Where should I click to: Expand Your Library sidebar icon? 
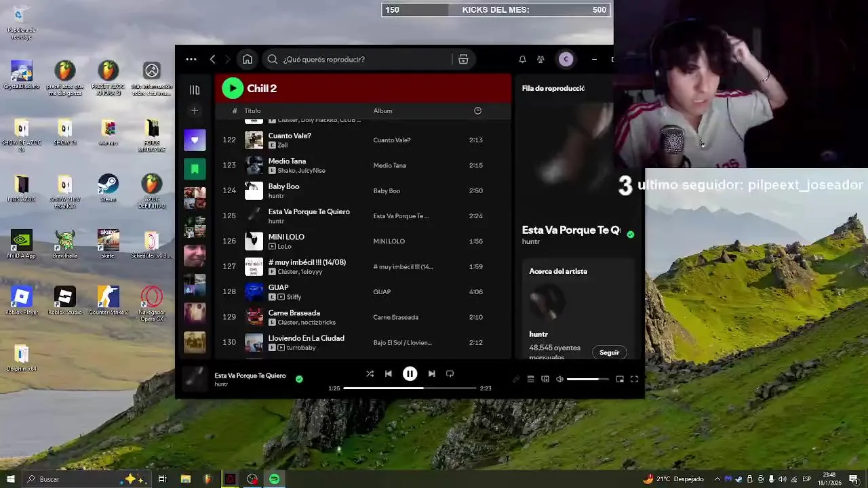[x=195, y=89]
